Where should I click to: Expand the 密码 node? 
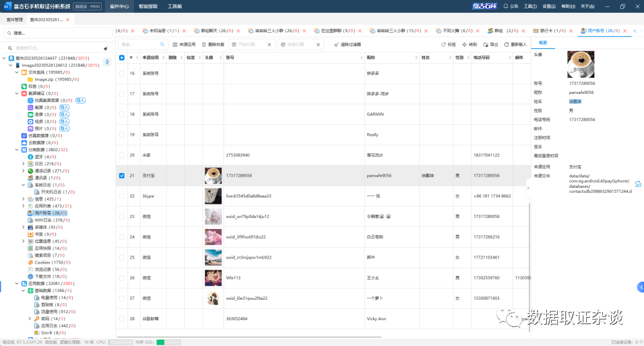30,318
